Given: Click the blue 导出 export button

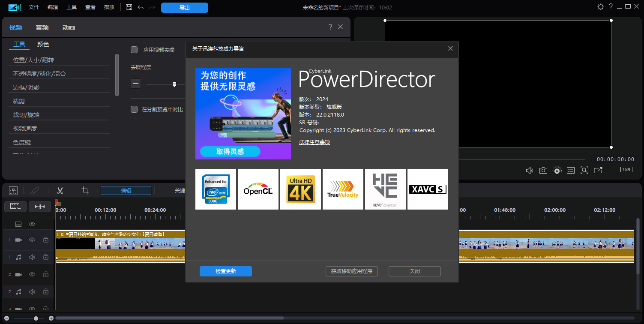Looking at the screenshot, I should tap(185, 8).
